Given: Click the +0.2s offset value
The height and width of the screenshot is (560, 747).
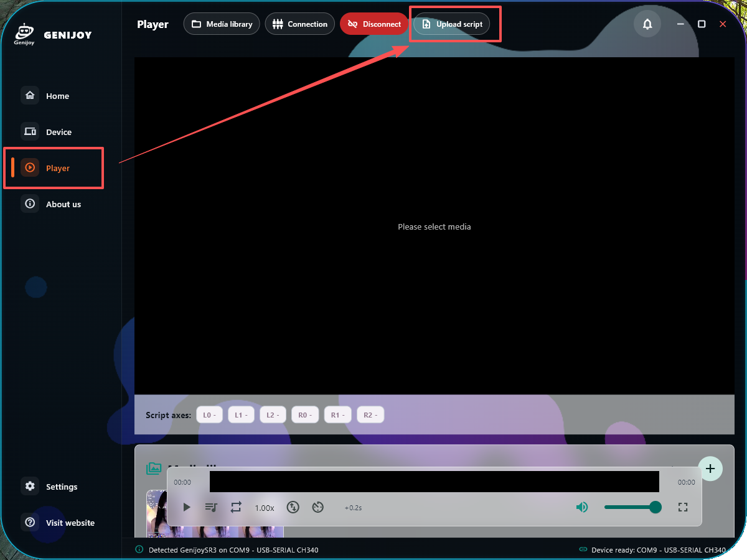Looking at the screenshot, I should 353,508.
